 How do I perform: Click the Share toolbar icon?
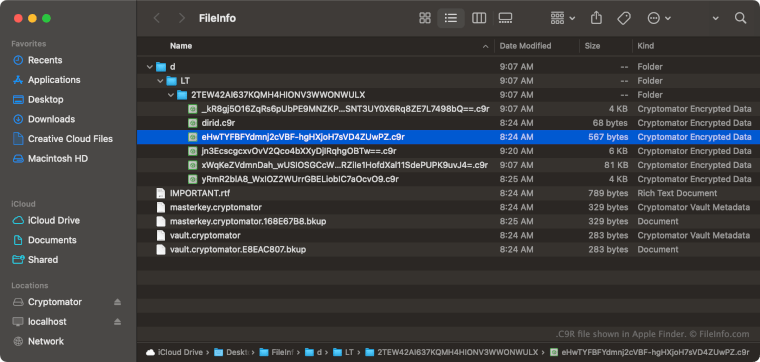pyautogui.click(x=596, y=18)
